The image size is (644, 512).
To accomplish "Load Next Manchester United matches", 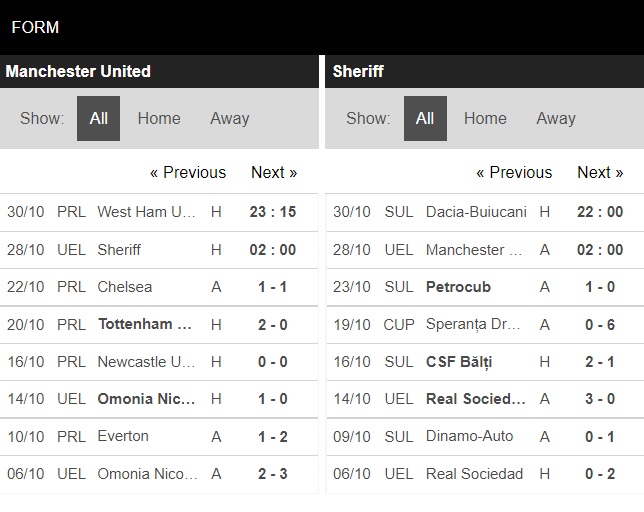I will pos(274,172).
